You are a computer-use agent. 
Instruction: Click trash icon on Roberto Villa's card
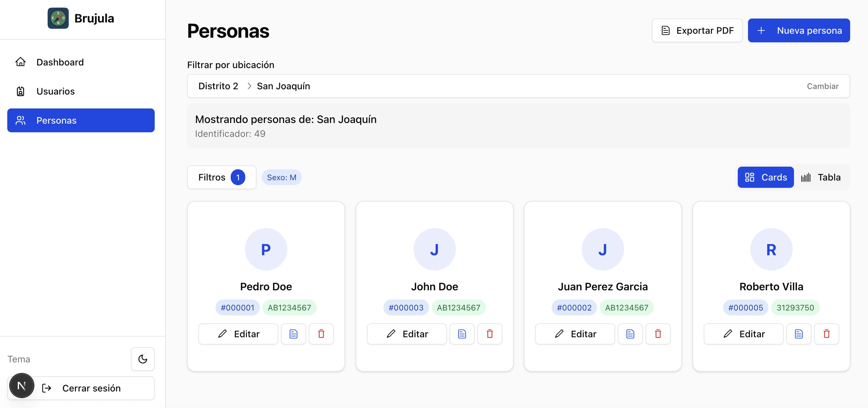click(x=826, y=334)
